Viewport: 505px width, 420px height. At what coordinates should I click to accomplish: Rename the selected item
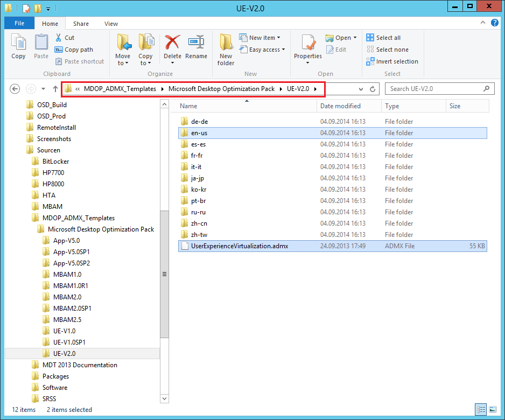(x=196, y=47)
